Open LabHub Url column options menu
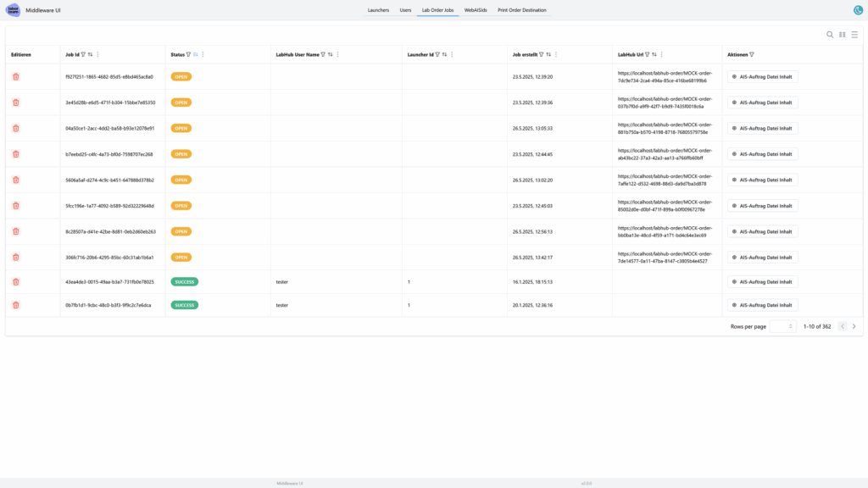 tap(661, 55)
